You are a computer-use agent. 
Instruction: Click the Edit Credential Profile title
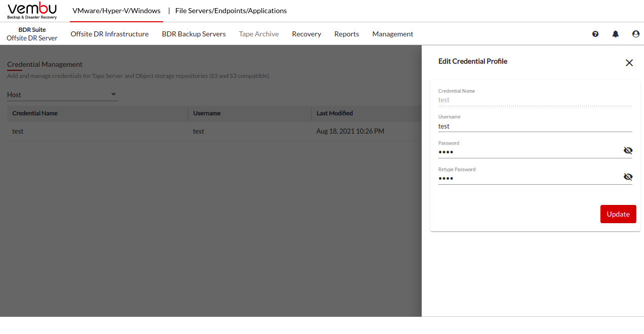(x=473, y=61)
